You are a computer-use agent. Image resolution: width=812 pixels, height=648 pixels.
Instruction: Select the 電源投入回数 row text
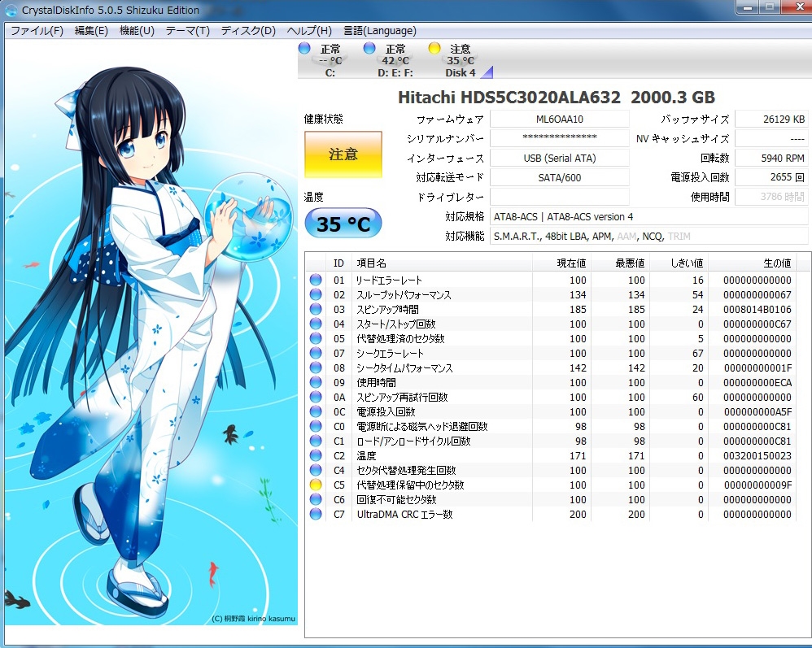pyautogui.click(x=386, y=411)
